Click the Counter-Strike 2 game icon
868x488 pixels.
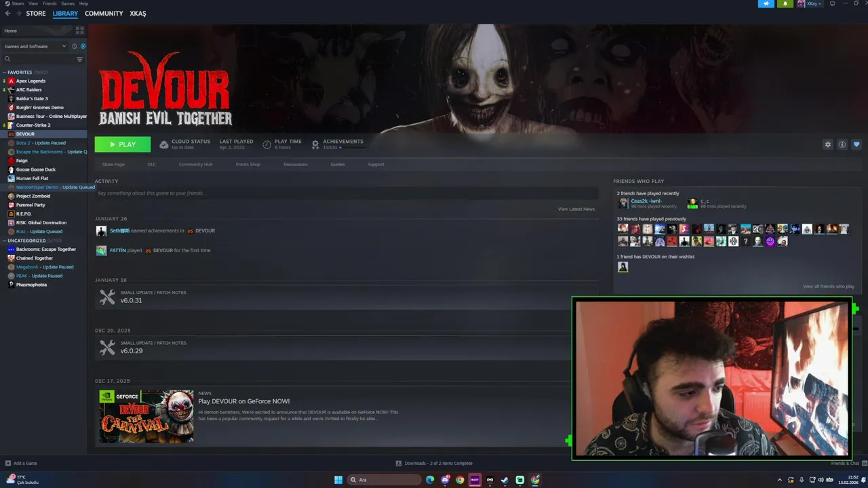click(11, 125)
